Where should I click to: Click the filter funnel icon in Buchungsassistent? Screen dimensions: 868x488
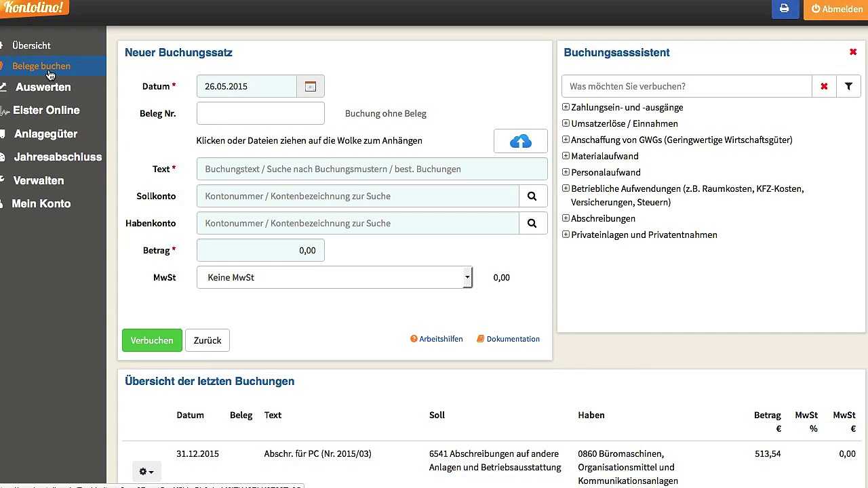point(848,86)
